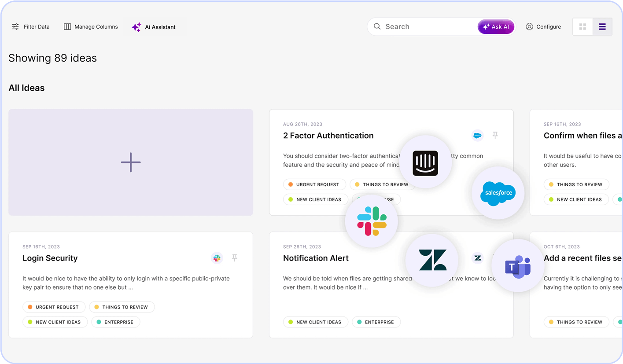
Task: Click the Microsoft Teams logo icon
Action: pyautogui.click(x=517, y=266)
